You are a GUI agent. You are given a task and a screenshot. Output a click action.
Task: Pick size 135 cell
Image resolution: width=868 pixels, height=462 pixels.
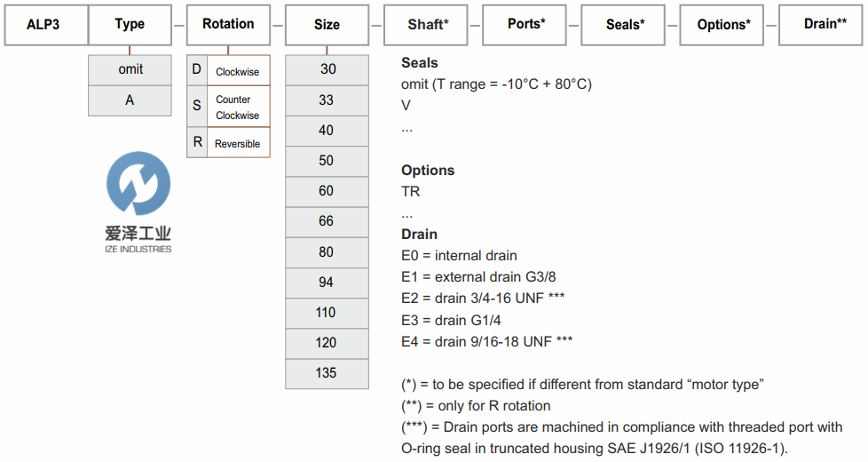tap(327, 373)
